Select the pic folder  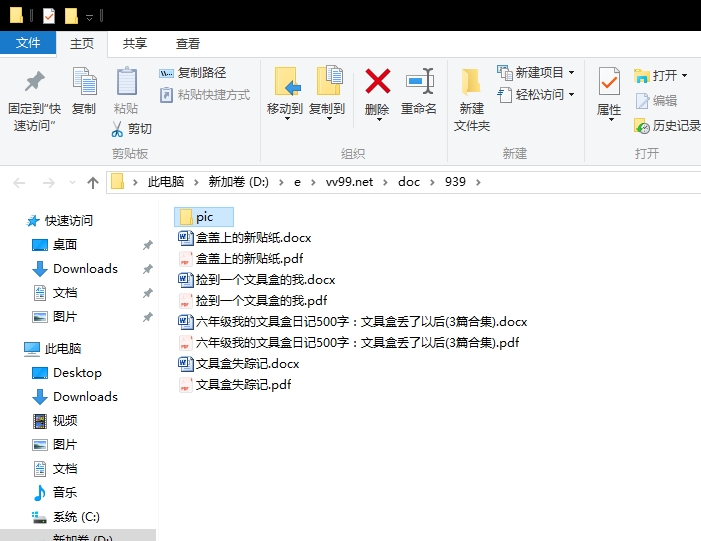pyautogui.click(x=204, y=217)
